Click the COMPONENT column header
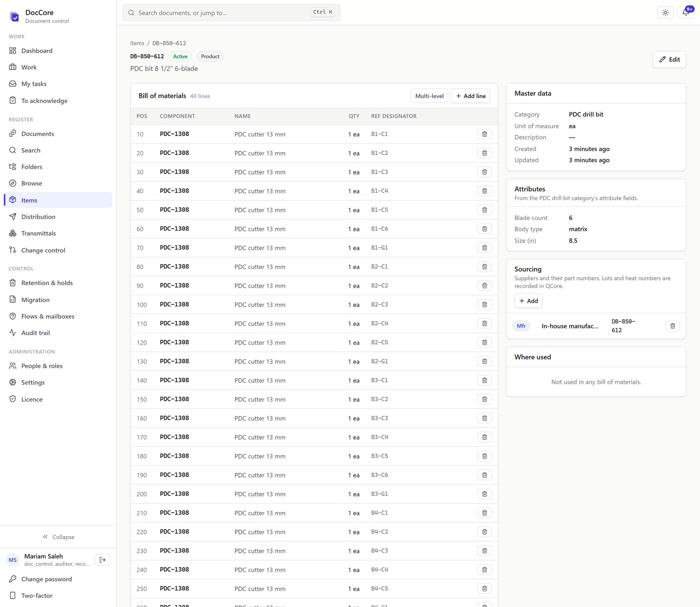The image size is (700, 607). click(177, 116)
